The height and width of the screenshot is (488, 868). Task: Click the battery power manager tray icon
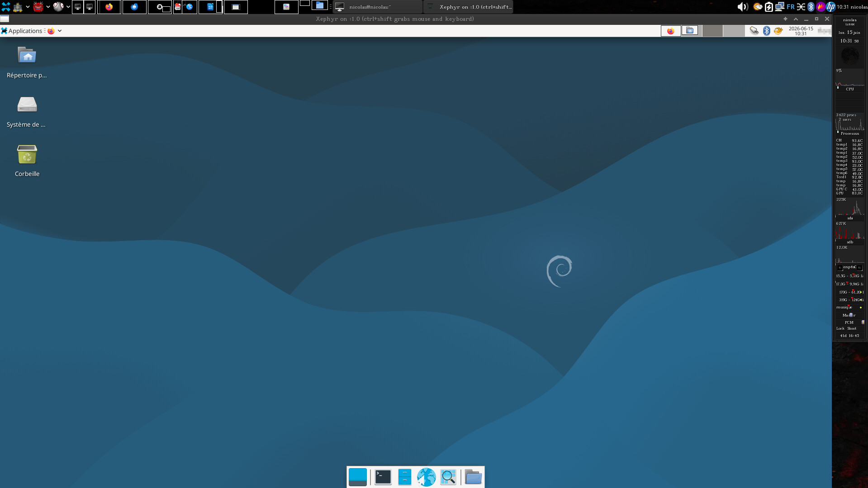click(768, 7)
